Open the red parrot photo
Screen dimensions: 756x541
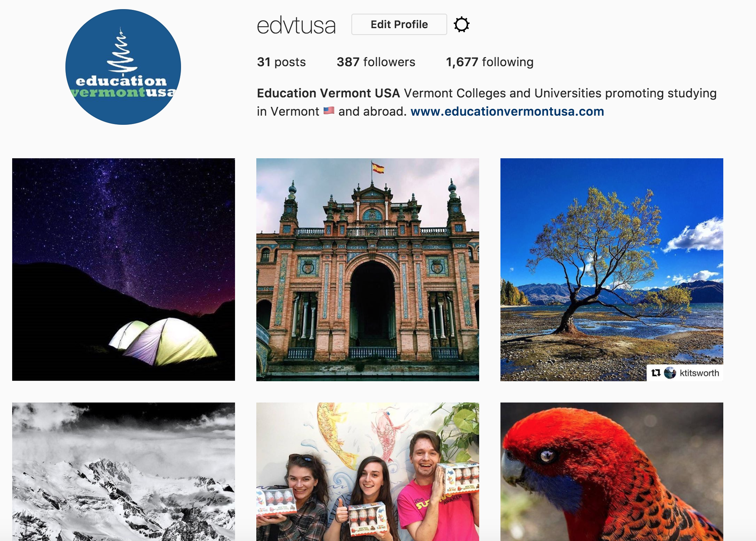point(612,472)
